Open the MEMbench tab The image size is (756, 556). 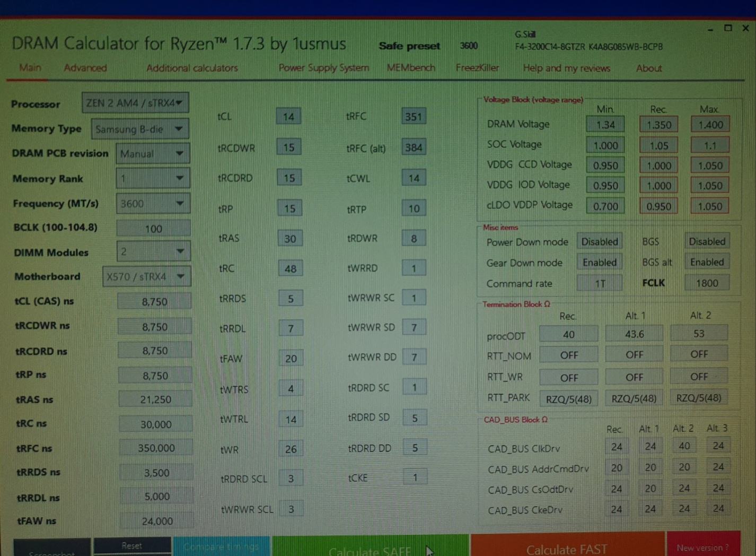pos(411,68)
